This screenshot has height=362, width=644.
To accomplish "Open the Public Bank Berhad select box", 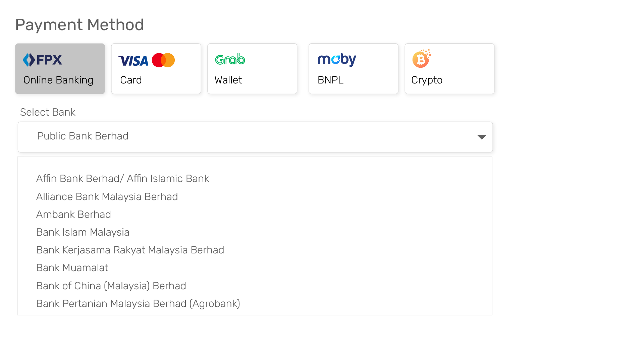I will coord(255,137).
